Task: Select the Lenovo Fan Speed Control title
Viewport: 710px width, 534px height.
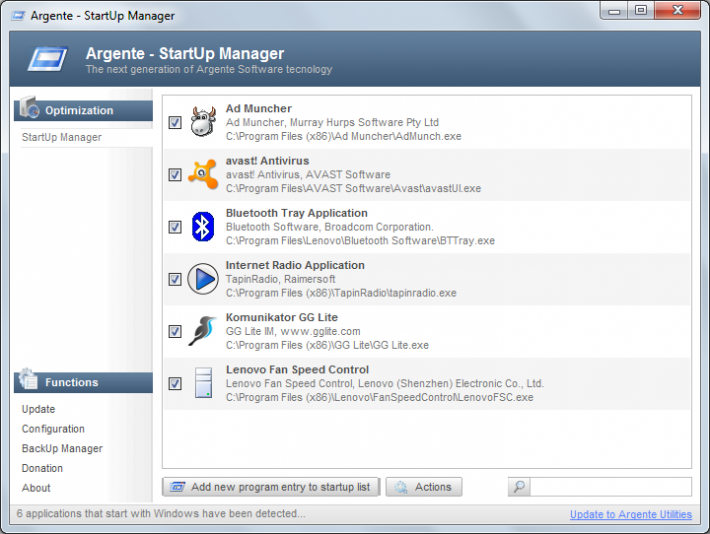Action: [x=297, y=370]
